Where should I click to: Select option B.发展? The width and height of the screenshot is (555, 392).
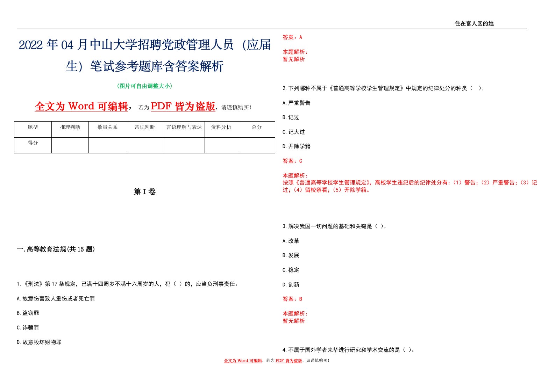[x=291, y=255]
